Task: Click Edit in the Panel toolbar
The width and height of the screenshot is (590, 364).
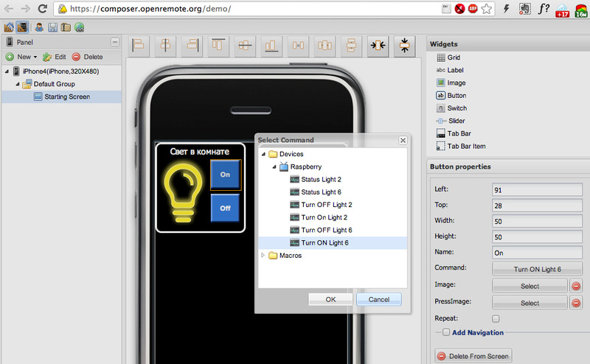Action: pyautogui.click(x=55, y=57)
